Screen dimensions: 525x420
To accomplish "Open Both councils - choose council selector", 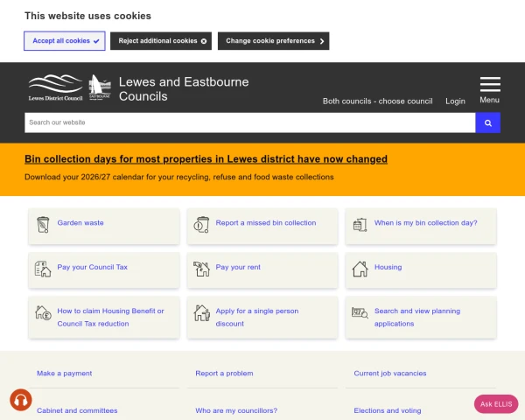I will (377, 101).
